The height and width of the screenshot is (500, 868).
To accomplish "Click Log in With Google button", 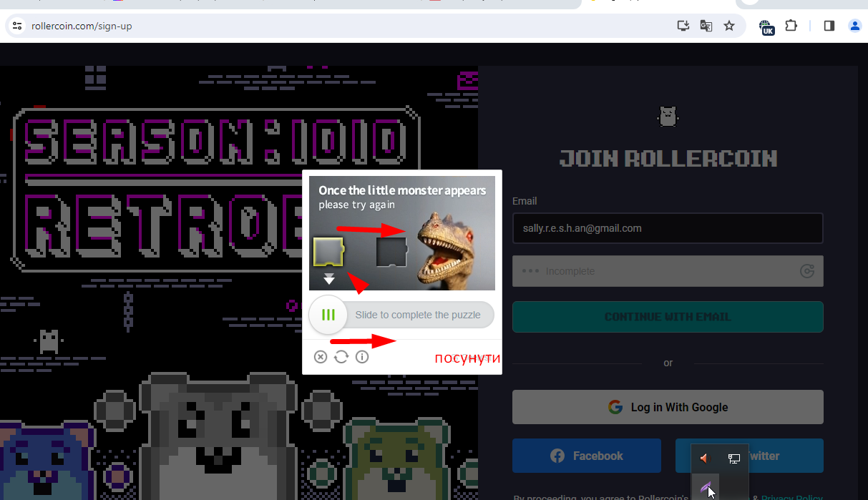I will click(668, 407).
